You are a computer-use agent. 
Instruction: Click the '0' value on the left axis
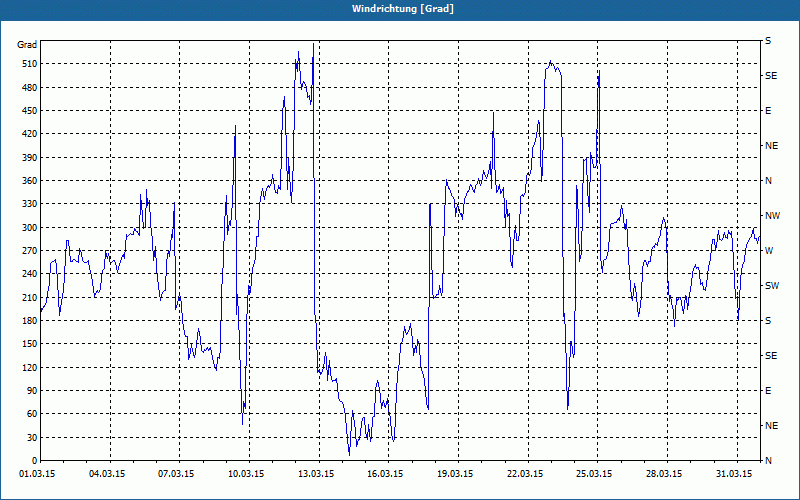click(x=34, y=461)
